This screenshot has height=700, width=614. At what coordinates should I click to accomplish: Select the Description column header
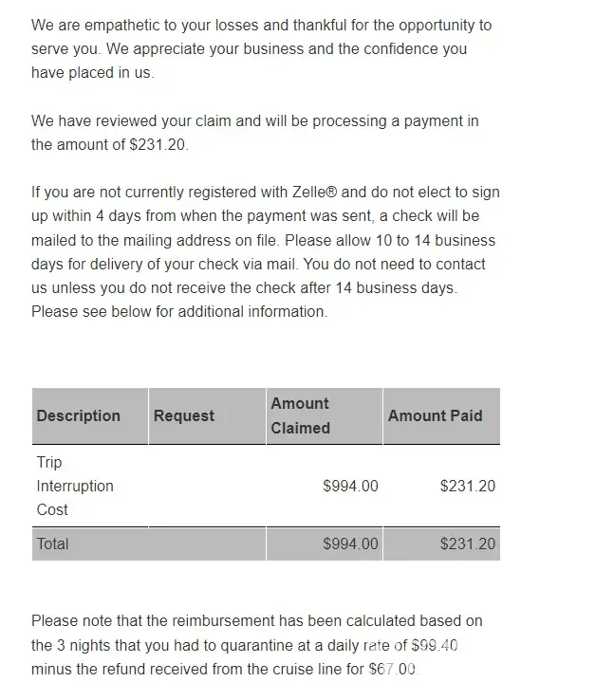tap(79, 415)
